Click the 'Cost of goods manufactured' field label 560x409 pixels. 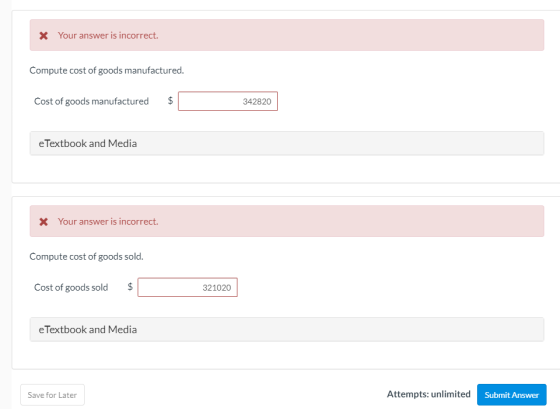(x=91, y=101)
